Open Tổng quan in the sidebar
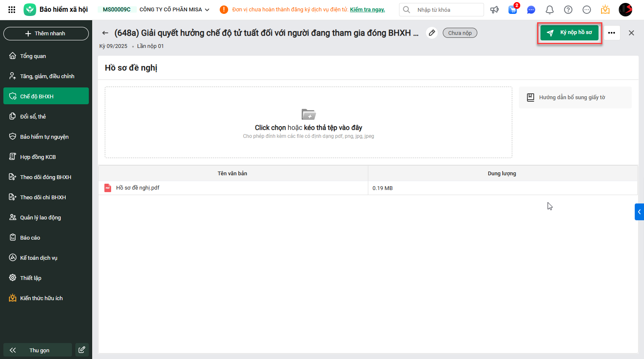644x359 pixels. pos(46,56)
